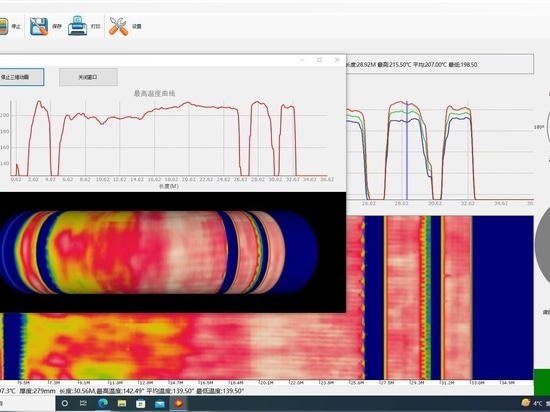Open Windows search circle on taskbar
550x412 pixels.
[65, 403]
